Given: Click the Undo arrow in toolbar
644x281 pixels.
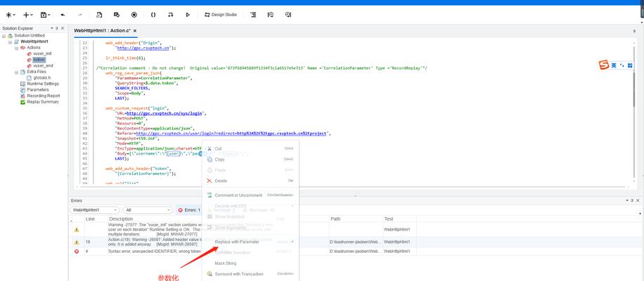Looking at the screenshot, I should point(63,15).
